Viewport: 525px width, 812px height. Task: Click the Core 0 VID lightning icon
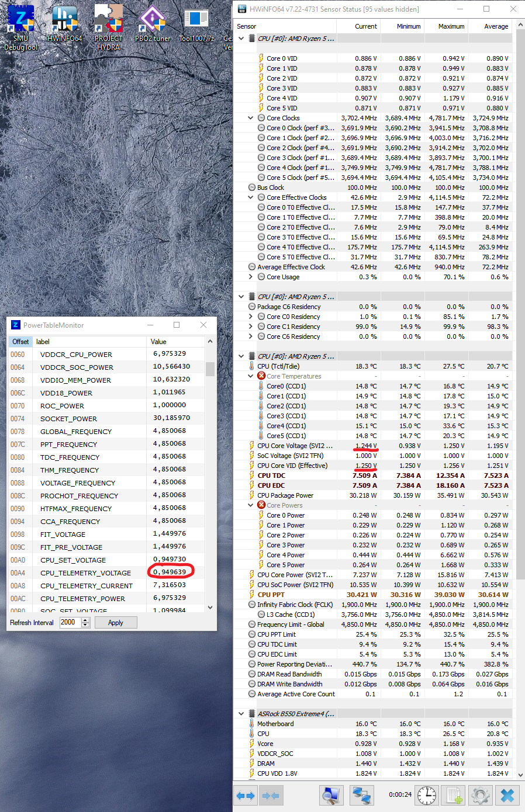coord(261,58)
